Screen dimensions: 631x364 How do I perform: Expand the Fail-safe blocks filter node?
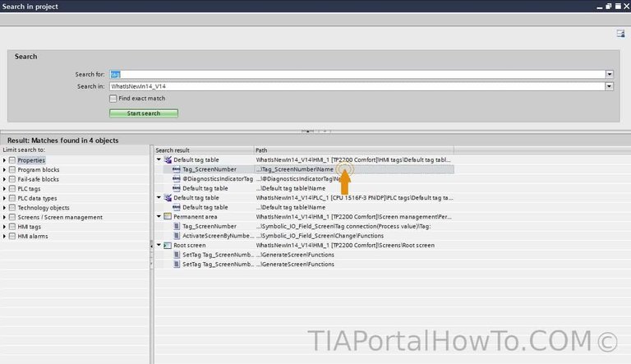coord(4,179)
